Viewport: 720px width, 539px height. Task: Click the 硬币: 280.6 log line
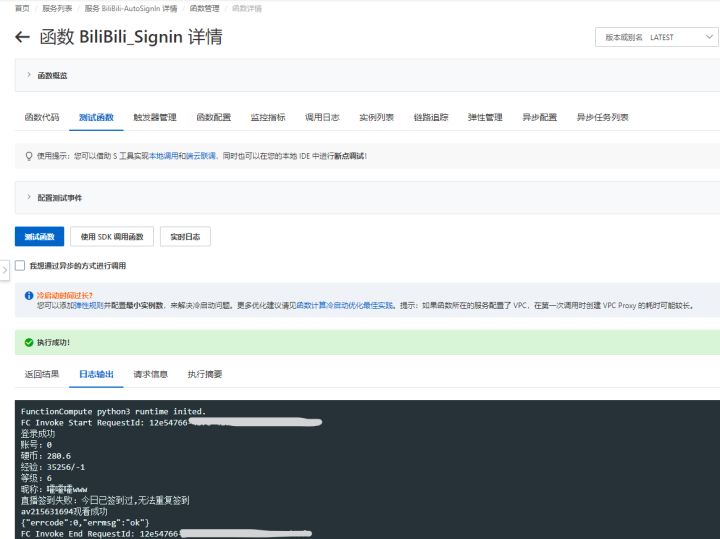click(46, 456)
